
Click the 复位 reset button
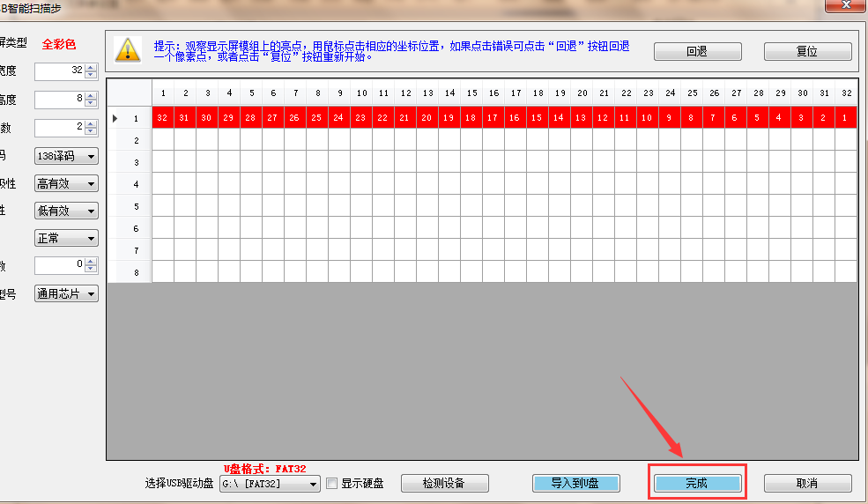coord(807,51)
